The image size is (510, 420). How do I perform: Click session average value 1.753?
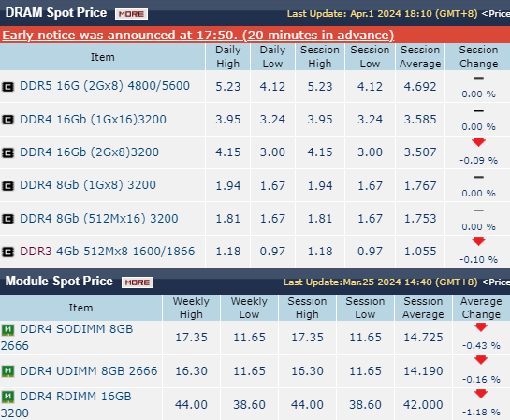(x=420, y=219)
